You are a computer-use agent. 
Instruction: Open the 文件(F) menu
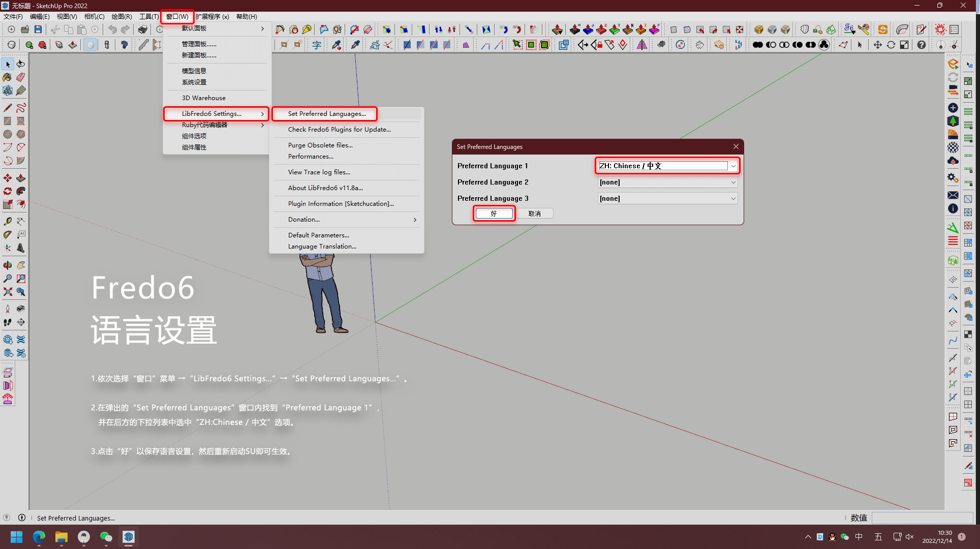click(13, 16)
